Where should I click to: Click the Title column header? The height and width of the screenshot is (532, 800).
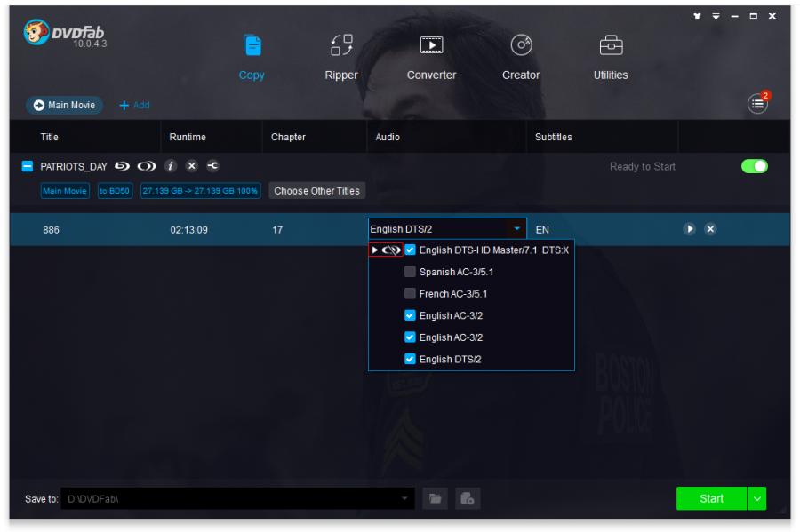(50, 137)
